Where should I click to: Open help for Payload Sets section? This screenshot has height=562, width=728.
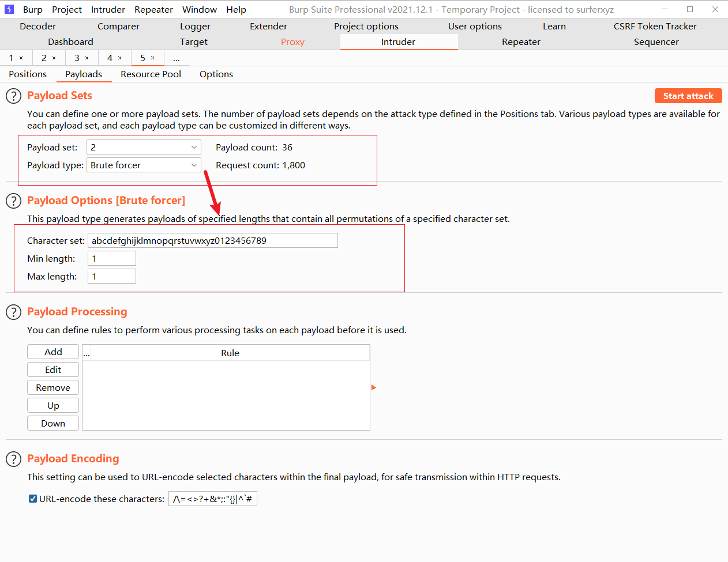click(x=13, y=96)
